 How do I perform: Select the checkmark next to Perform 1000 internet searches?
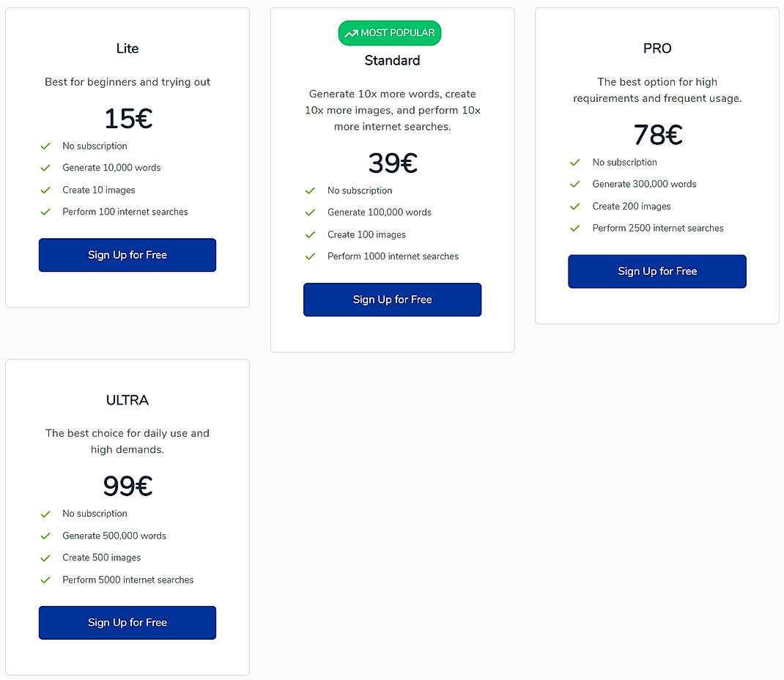coord(310,256)
